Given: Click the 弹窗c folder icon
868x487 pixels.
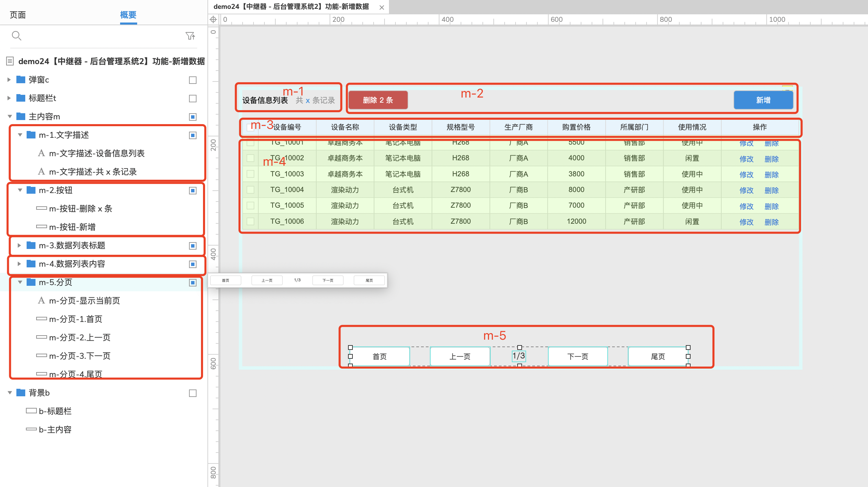Looking at the screenshot, I should coord(21,79).
